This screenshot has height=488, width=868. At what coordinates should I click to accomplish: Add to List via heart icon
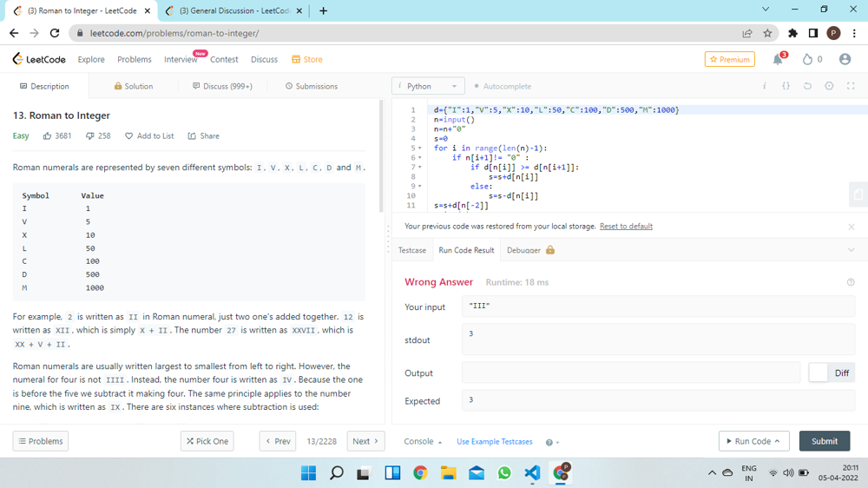128,135
